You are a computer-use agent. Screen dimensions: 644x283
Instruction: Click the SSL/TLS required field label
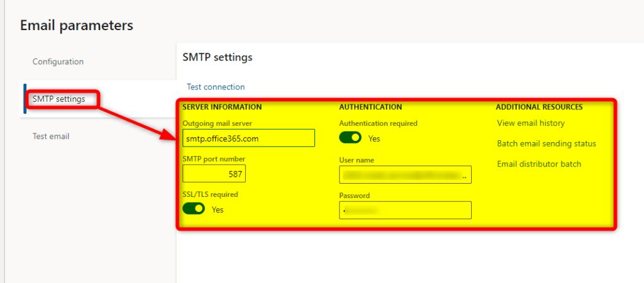point(210,194)
